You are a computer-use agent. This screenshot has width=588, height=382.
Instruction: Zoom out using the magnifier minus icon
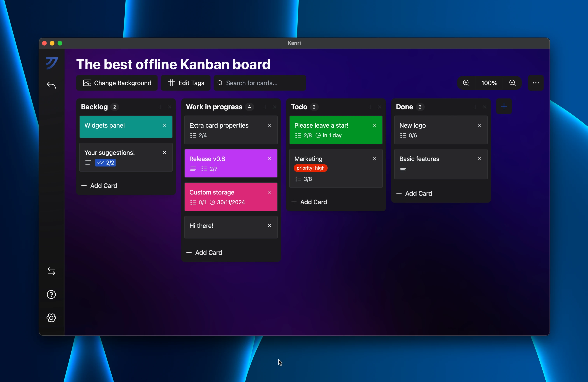pyautogui.click(x=512, y=83)
